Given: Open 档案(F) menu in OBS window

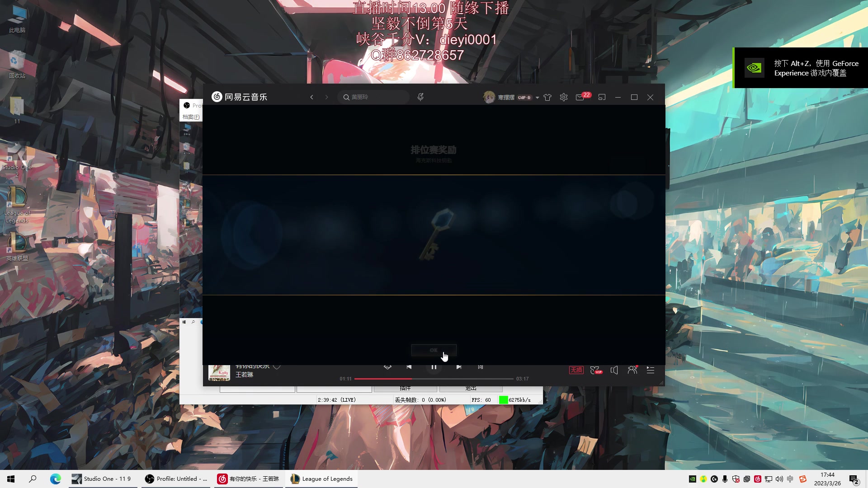Looking at the screenshot, I should point(191,117).
